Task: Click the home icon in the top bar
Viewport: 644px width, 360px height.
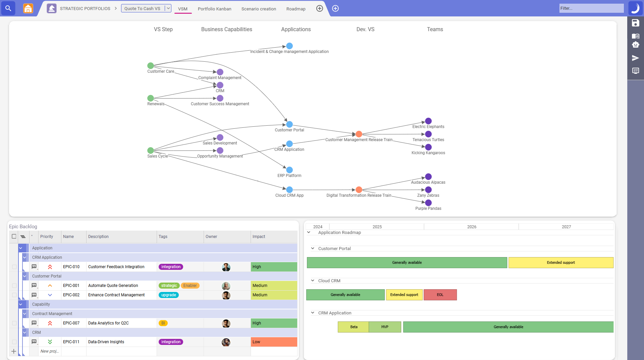Action: click(28, 8)
